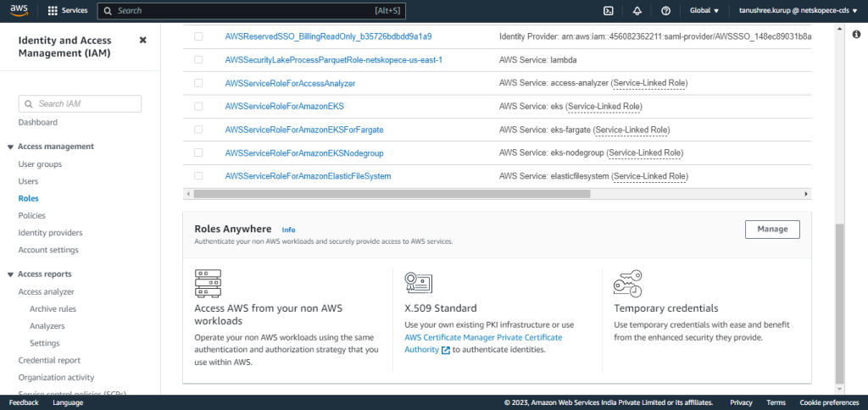
Task: Open the AWSServiceRoleForAccessAnalyzer role link
Action: (x=290, y=84)
